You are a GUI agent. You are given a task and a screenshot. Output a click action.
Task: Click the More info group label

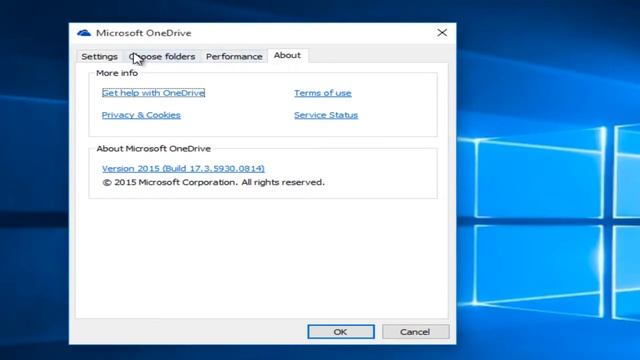[117, 73]
